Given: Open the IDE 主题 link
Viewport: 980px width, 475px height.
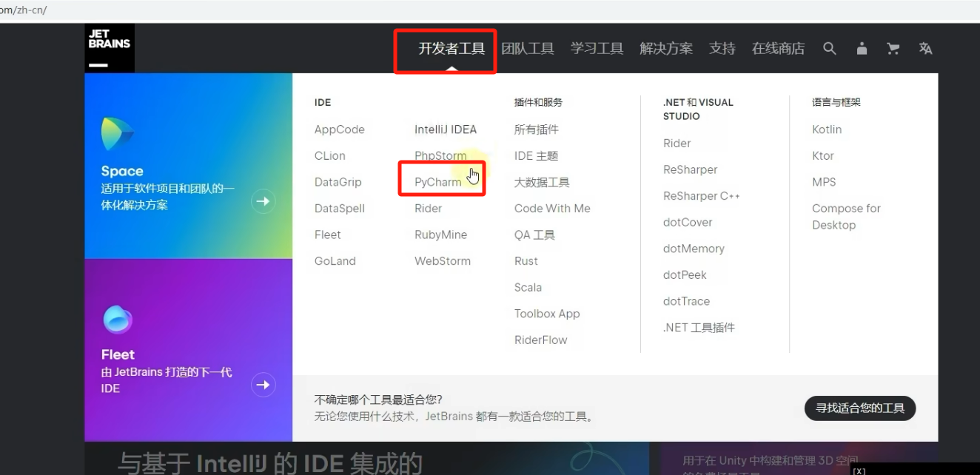Looking at the screenshot, I should click(x=537, y=156).
